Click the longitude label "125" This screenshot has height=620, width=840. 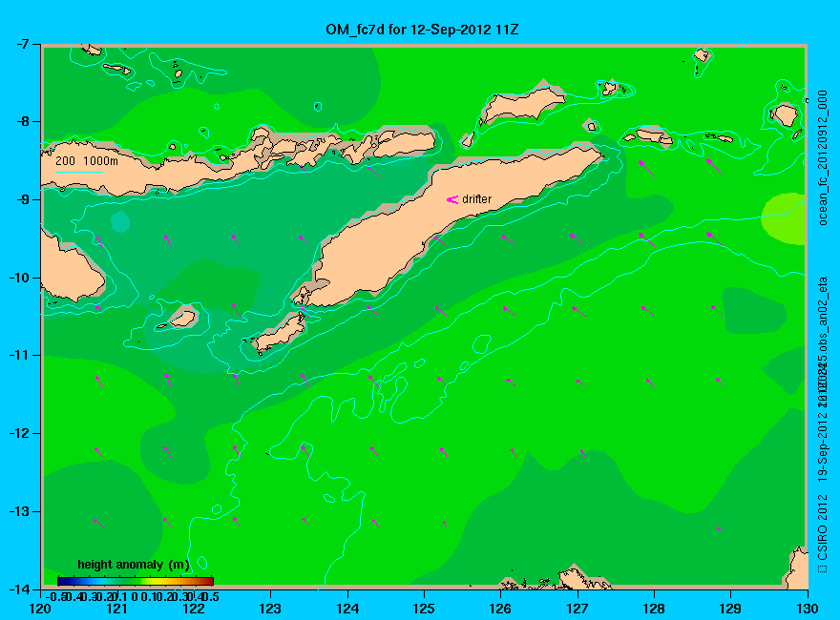(x=424, y=609)
